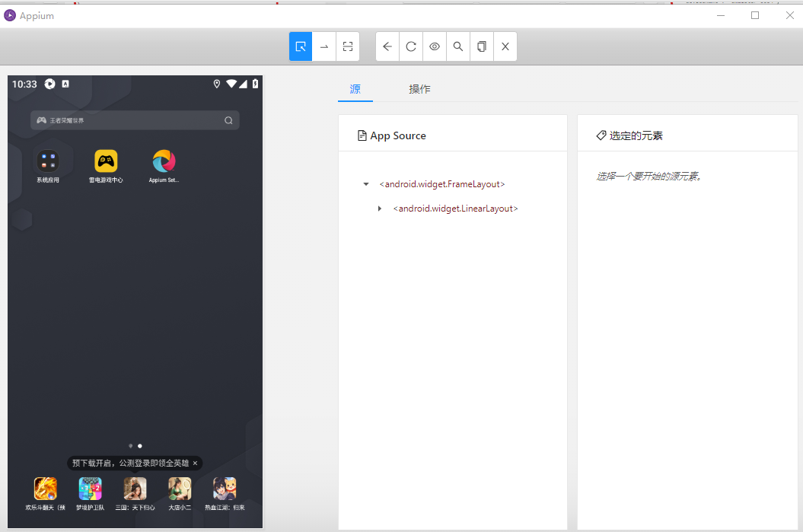The height and width of the screenshot is (532, 803).
Task: Tap the 10:33 clock in status bar
Action: [24, 84]
